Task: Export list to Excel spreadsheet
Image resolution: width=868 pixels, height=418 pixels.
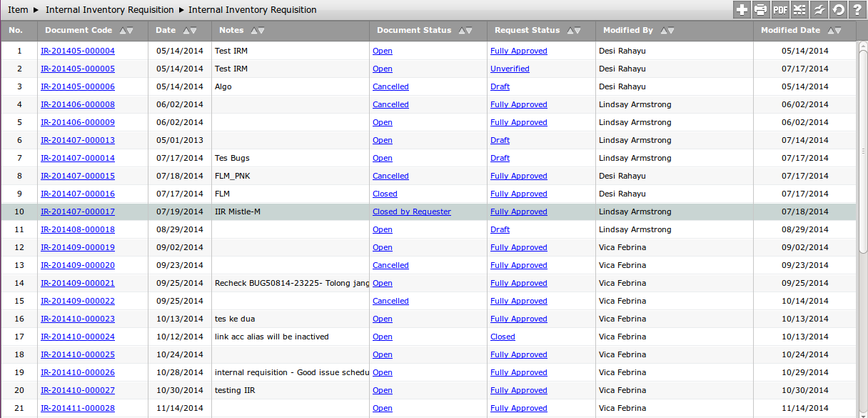Action: click(799, 9)
